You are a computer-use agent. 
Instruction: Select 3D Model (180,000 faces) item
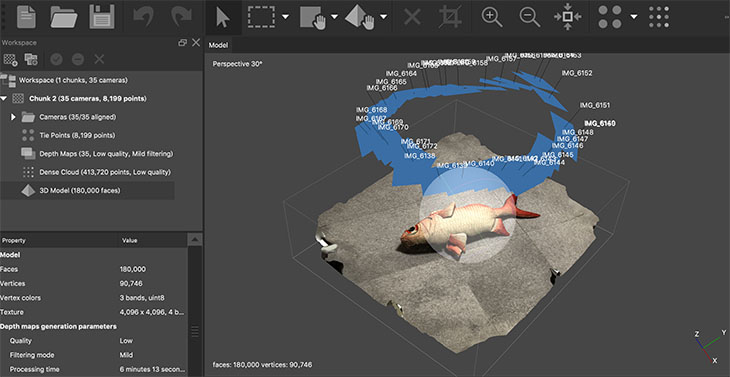(80, 190)
